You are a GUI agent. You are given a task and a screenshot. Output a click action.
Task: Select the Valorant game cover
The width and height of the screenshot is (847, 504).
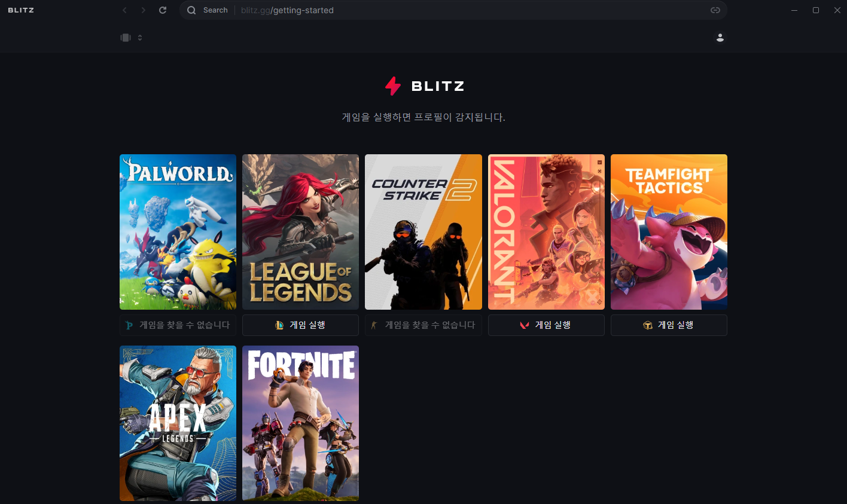pyautogui.click(x=546, y=232)
